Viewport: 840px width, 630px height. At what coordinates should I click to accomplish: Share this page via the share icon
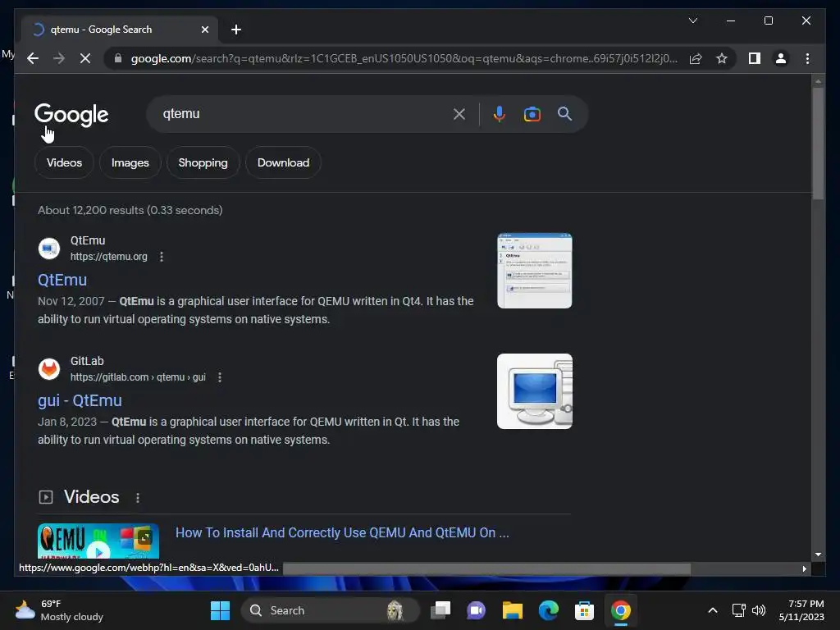pos(696,58)
